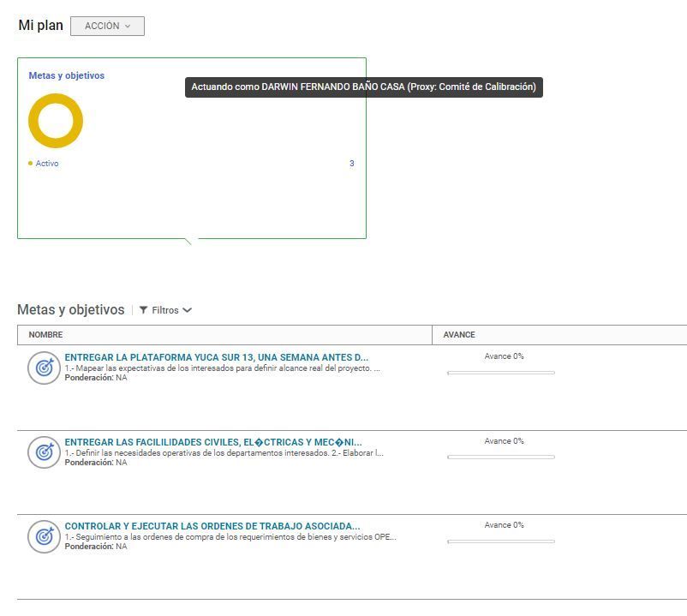
Task: Click Ponderación: NA under Yuca Sur goal
Action: (x=96, y=378)
